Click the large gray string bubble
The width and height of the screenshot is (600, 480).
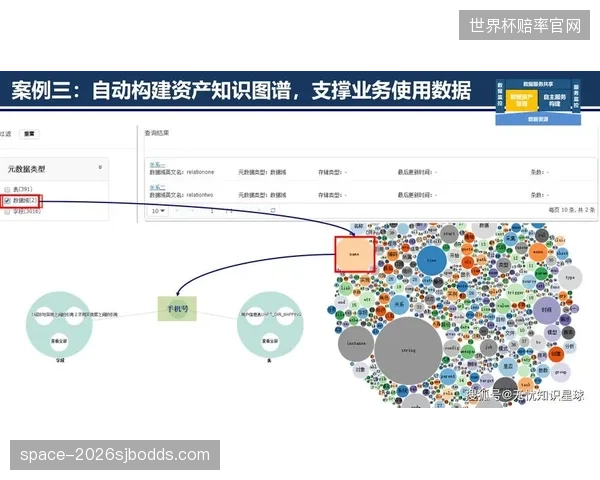click(x=408, y=350)
